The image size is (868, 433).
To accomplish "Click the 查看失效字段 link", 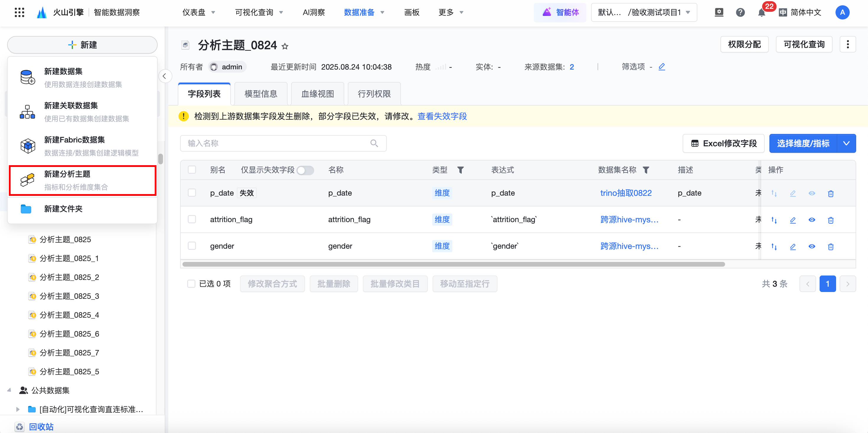I will coord(442,117).
